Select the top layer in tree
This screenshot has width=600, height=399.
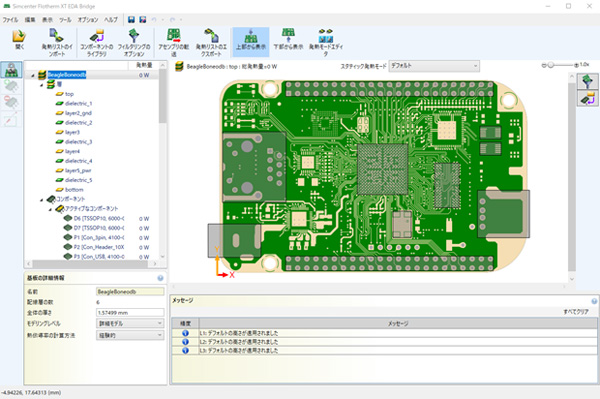coord(69,94)
